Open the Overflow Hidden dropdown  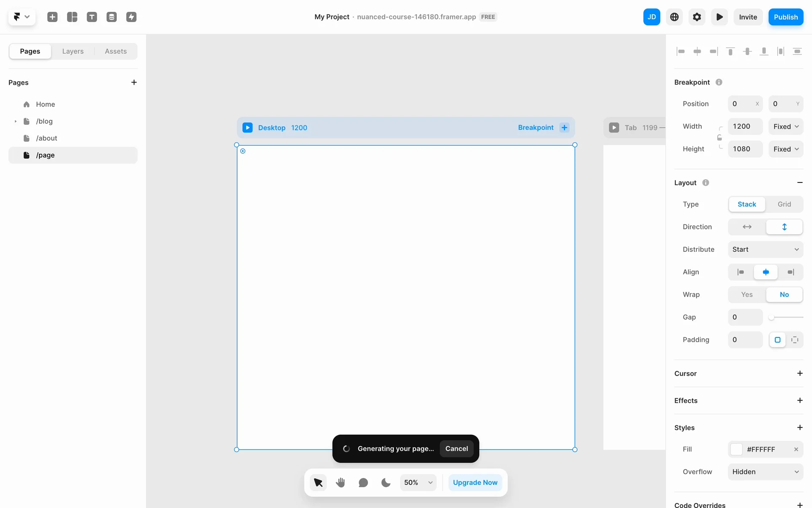pos(765,472)
